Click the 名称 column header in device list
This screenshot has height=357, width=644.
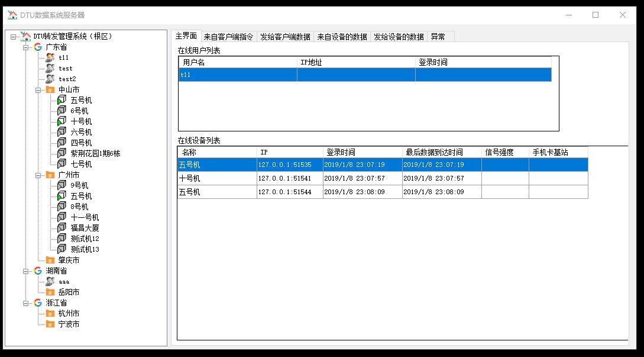tap(217, 152)
